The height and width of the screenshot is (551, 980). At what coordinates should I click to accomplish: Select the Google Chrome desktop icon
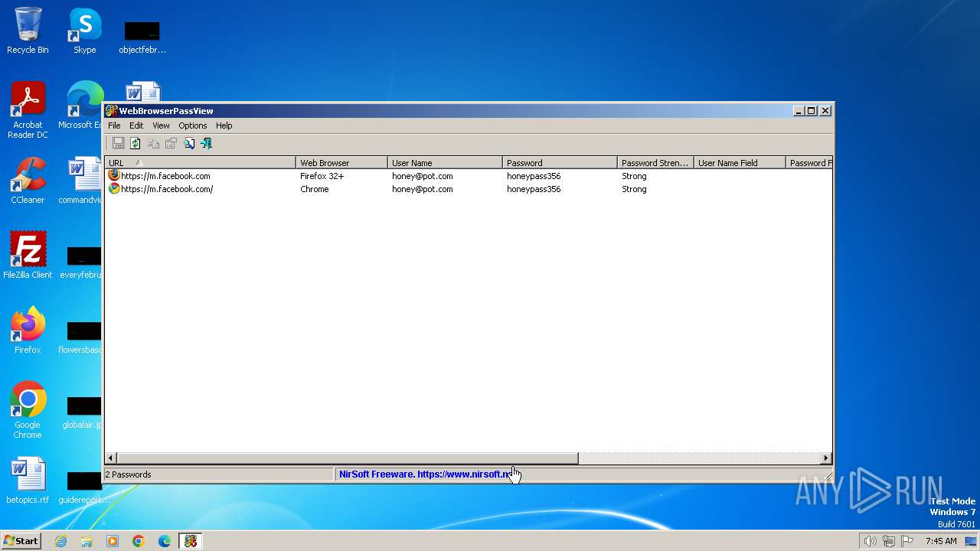(x=28, y=410)
